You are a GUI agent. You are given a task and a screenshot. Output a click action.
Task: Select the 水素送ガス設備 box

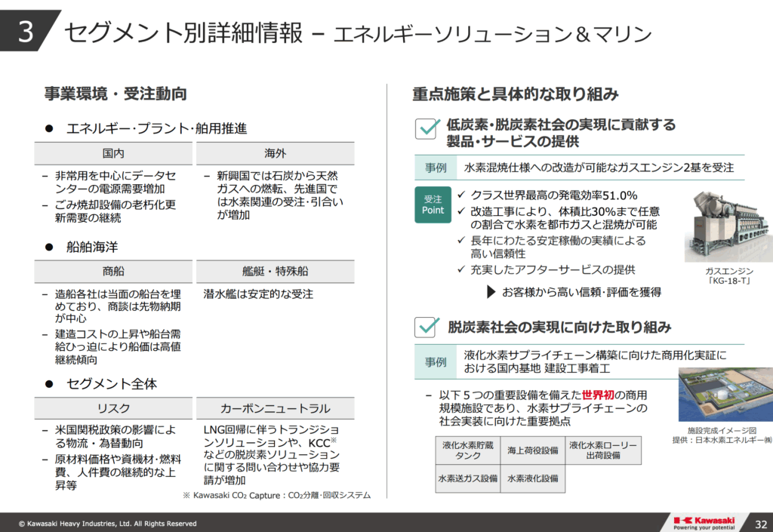tap(467, 478)
